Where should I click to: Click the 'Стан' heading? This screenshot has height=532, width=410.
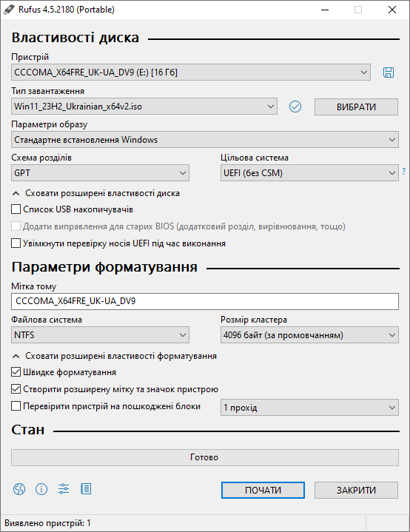coord(28,430)
